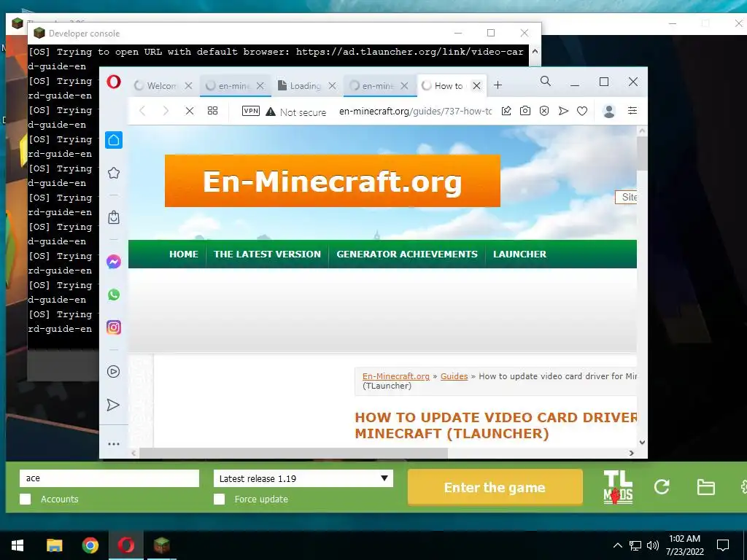The width and height of the screenshot is (747, 560).
Task: Close the How to tab
Action: [476, 86]
